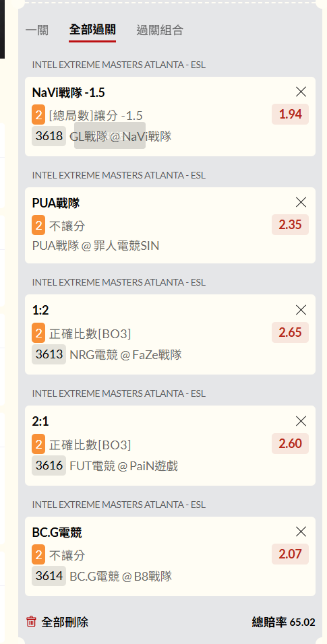The image size is (327, 644).
Task: Open the 過關組合 tab
Action: (x=160, y=30)
